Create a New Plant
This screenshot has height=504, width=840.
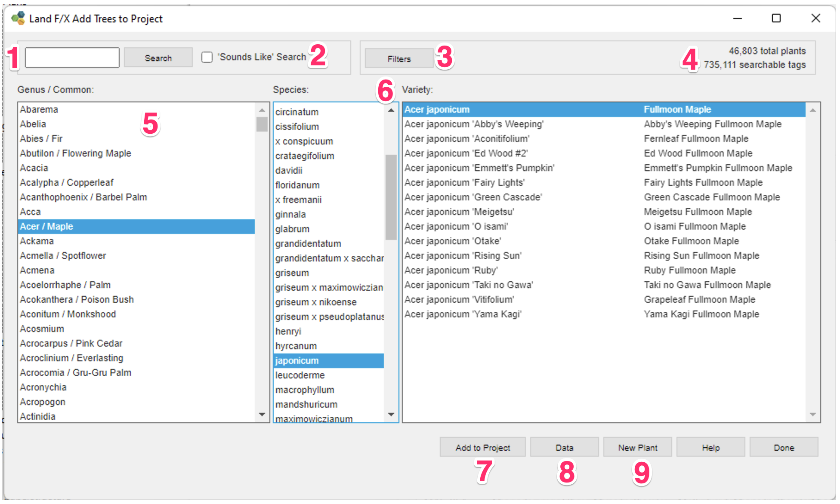click(x=637, y=447)
